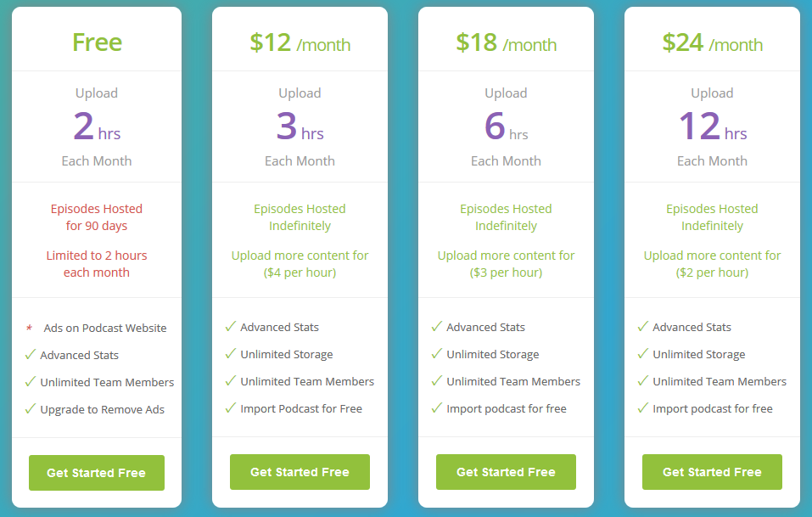Click 'Episodes Hosted for 90 days' text
This screenshot has height=517, width=812.
point(97,217)
